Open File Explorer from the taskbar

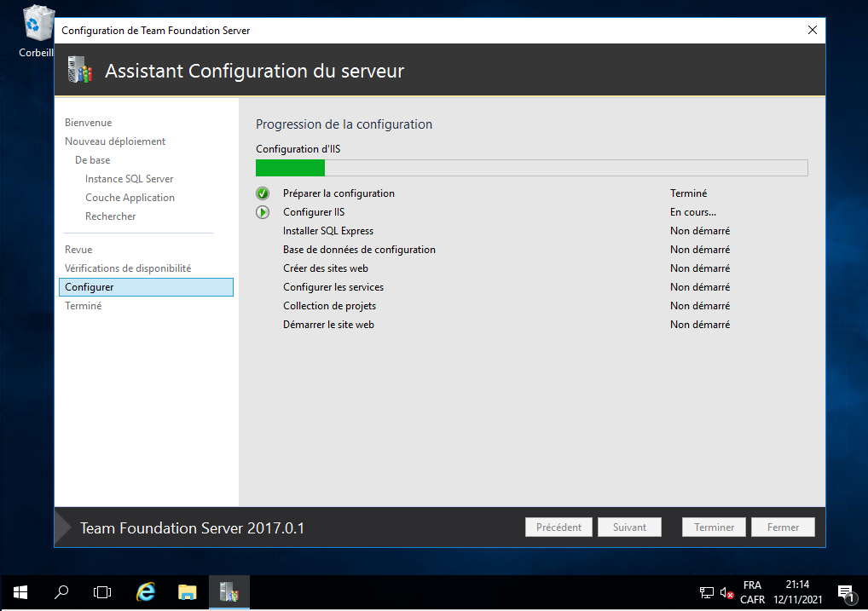coord(188,592)
